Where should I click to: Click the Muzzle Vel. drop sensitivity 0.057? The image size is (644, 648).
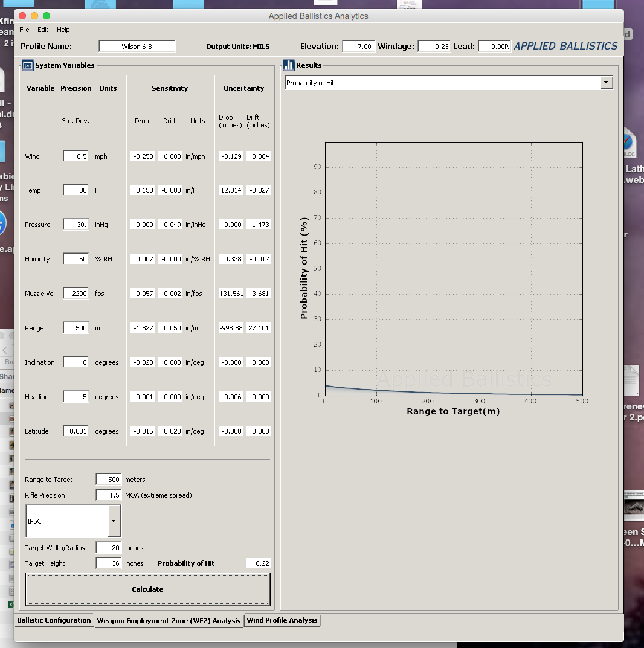point(143,294)
